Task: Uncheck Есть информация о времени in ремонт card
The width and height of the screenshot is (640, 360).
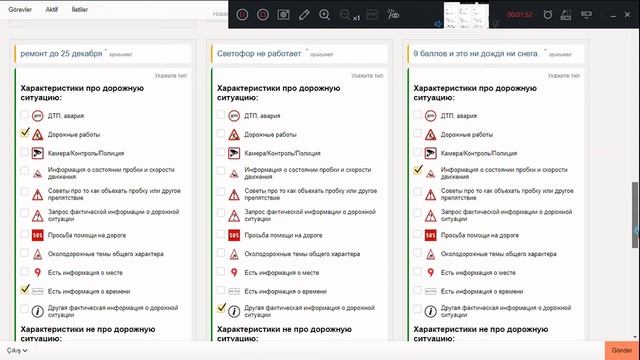Action: (x=24, y=290)
